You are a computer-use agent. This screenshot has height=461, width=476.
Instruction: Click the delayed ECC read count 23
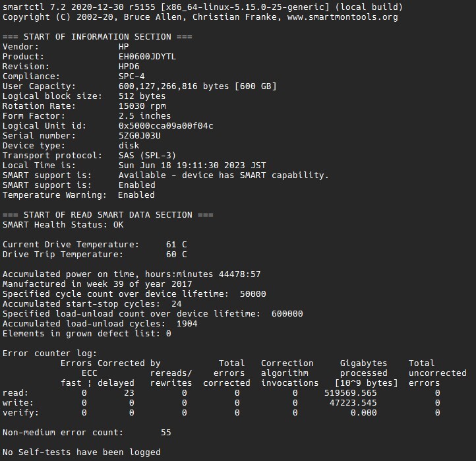click(129, 393)
